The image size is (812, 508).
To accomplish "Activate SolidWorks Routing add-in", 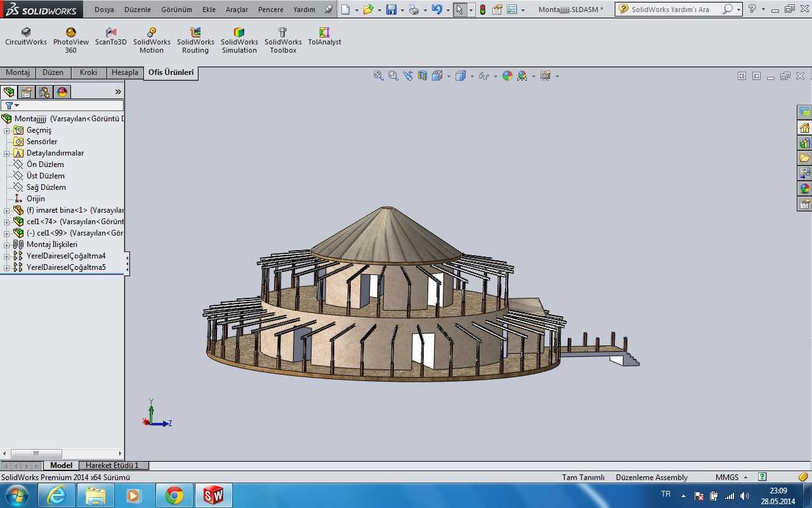I will tap(195, 41).
